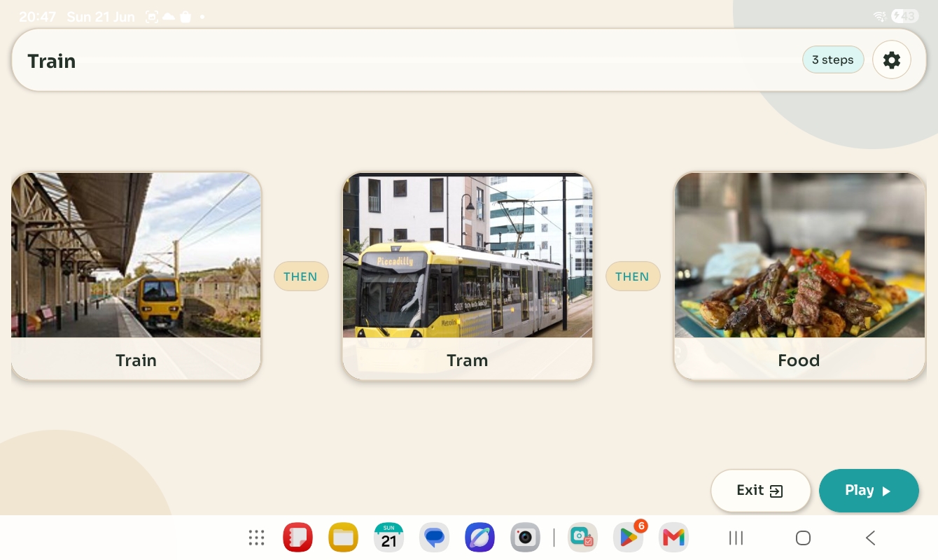
Task: Open the yellow file manager app
Action: click(x=343, y=538)
